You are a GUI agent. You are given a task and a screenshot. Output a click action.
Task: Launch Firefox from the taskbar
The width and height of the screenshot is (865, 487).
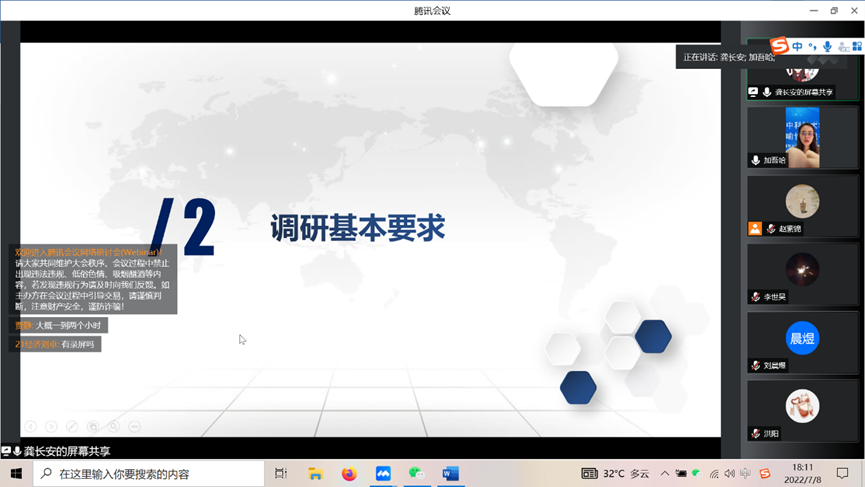pos(349,474)
